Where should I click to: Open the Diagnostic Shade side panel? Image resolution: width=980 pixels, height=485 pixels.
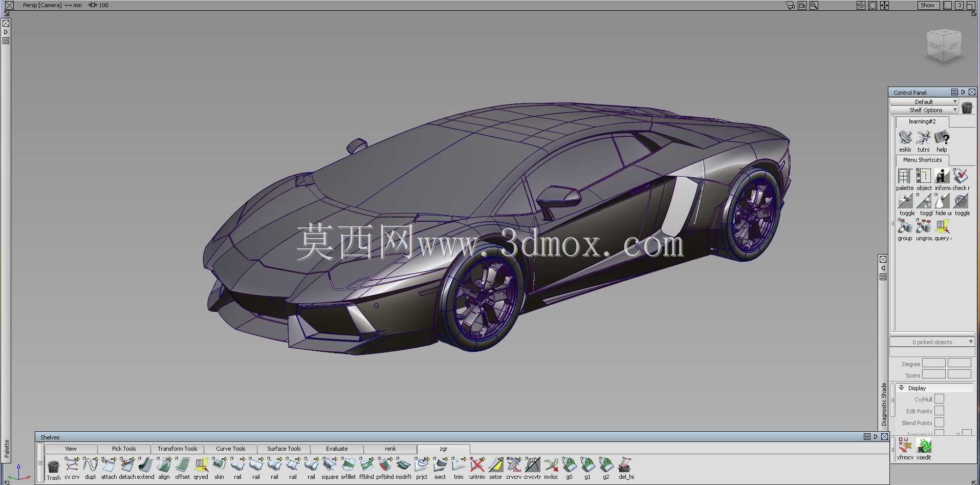[x=883, y=405]
